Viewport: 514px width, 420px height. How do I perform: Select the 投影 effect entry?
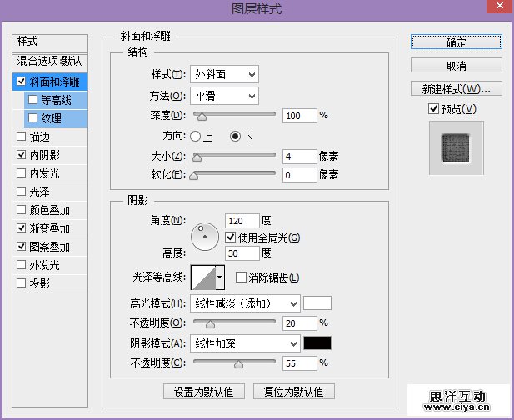point(21,283)
